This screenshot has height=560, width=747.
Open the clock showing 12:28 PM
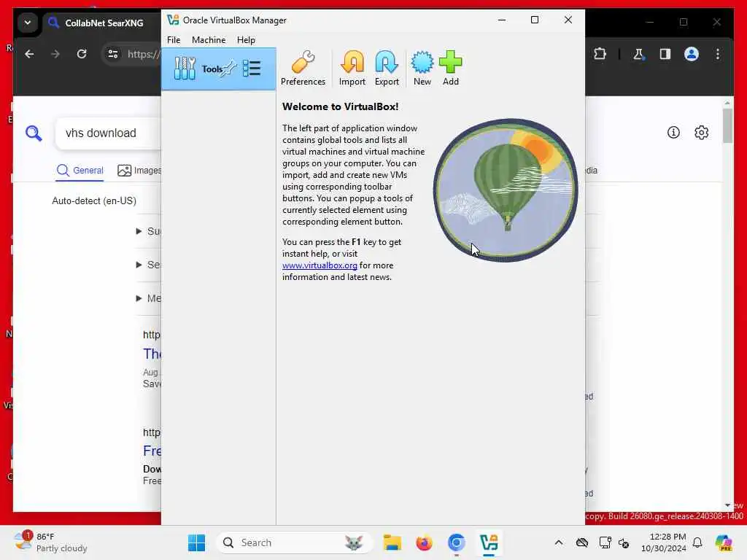click(x=664, y=542)
